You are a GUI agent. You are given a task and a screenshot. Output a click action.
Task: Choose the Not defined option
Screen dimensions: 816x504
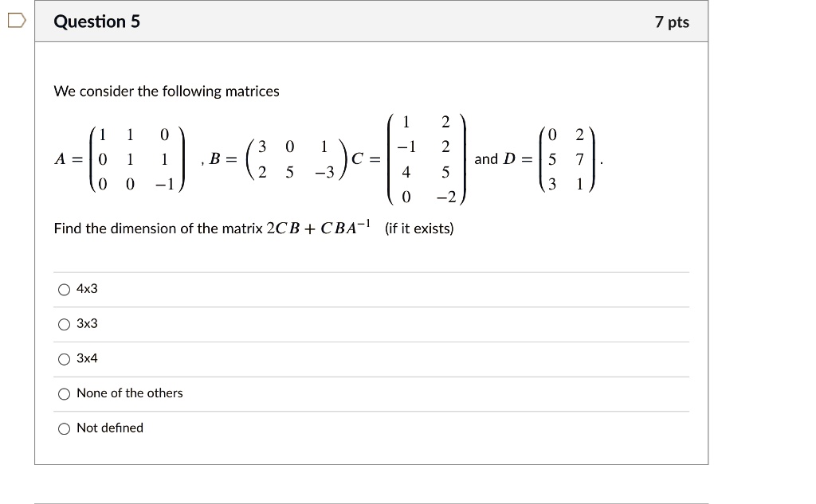64,428
